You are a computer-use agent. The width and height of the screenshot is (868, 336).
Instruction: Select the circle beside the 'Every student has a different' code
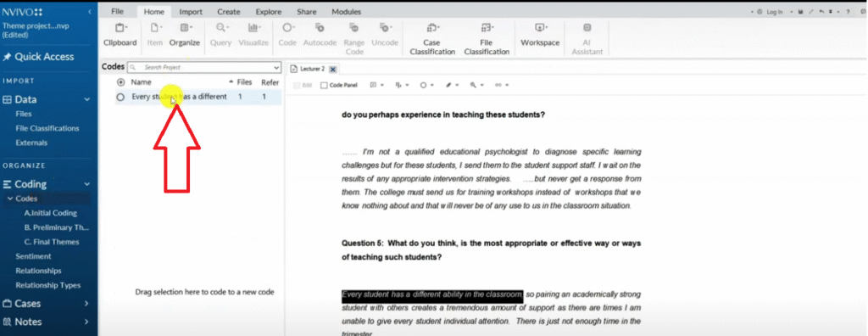point(120,97)
